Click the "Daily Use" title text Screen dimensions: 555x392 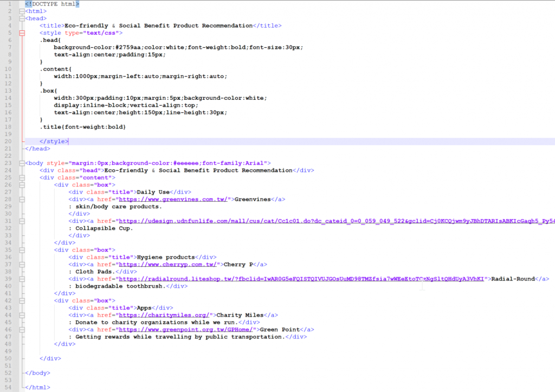(x=153, y=192)
